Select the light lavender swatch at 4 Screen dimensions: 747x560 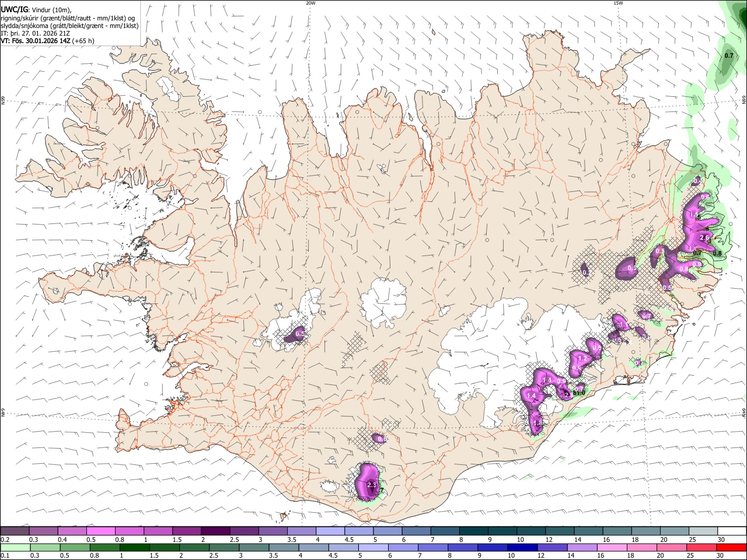coord(330,531)
